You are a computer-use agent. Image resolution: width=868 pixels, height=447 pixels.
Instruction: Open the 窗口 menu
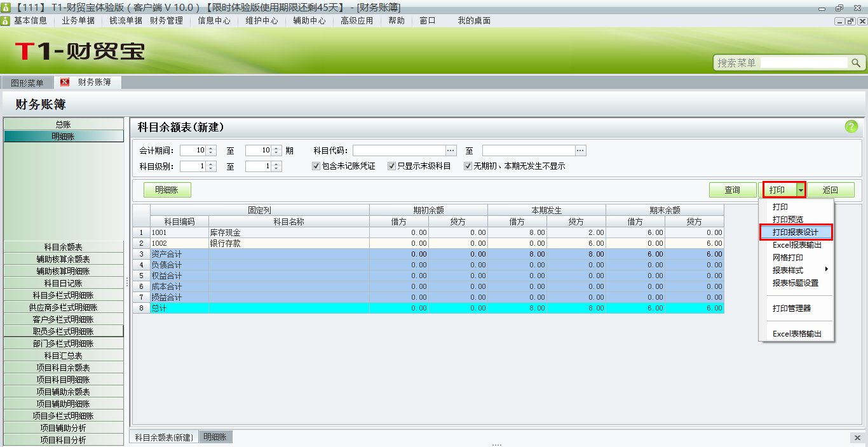(428, 20)
